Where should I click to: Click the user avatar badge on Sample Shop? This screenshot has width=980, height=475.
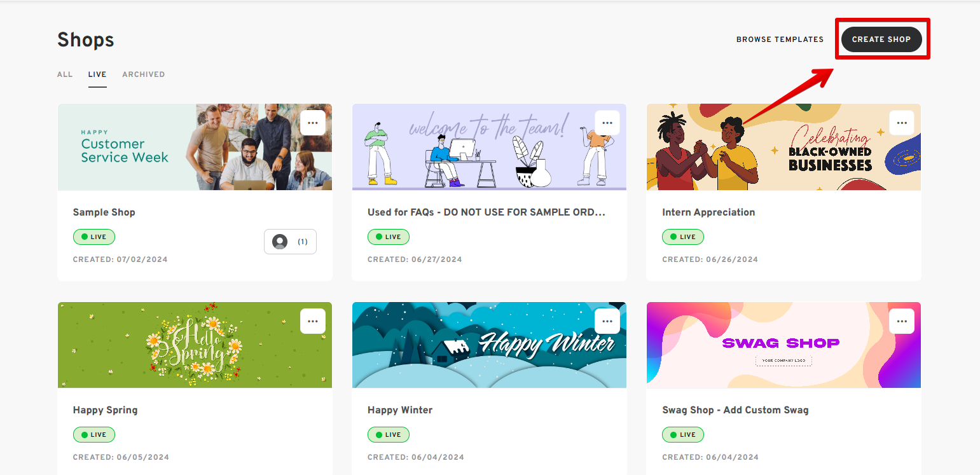click(290, 242)
